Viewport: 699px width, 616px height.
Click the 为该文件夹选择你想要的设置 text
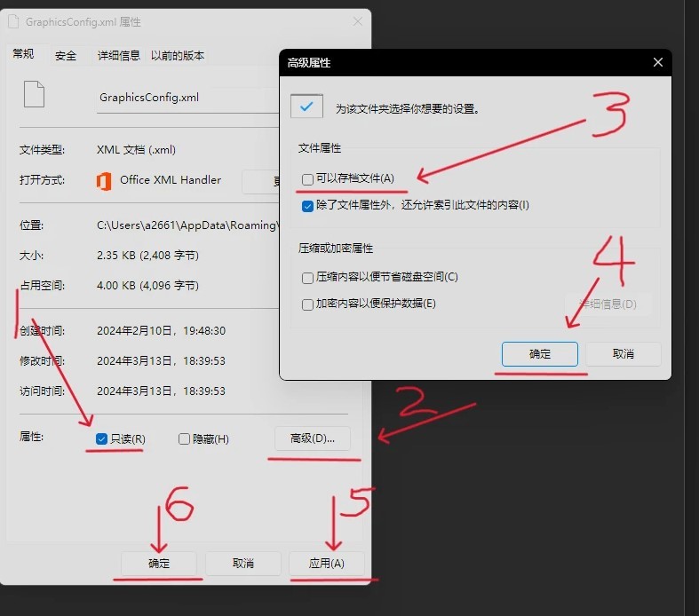(x=408, y=108)
